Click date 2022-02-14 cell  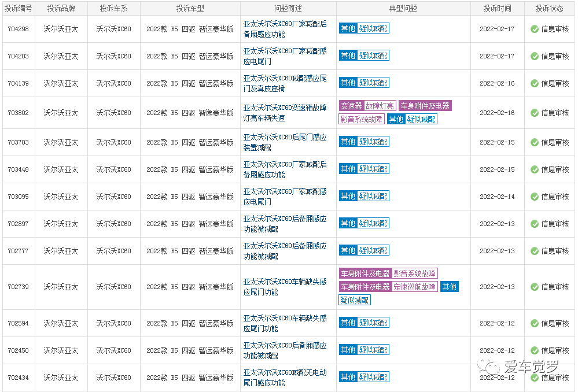click(x=497, y=197)
